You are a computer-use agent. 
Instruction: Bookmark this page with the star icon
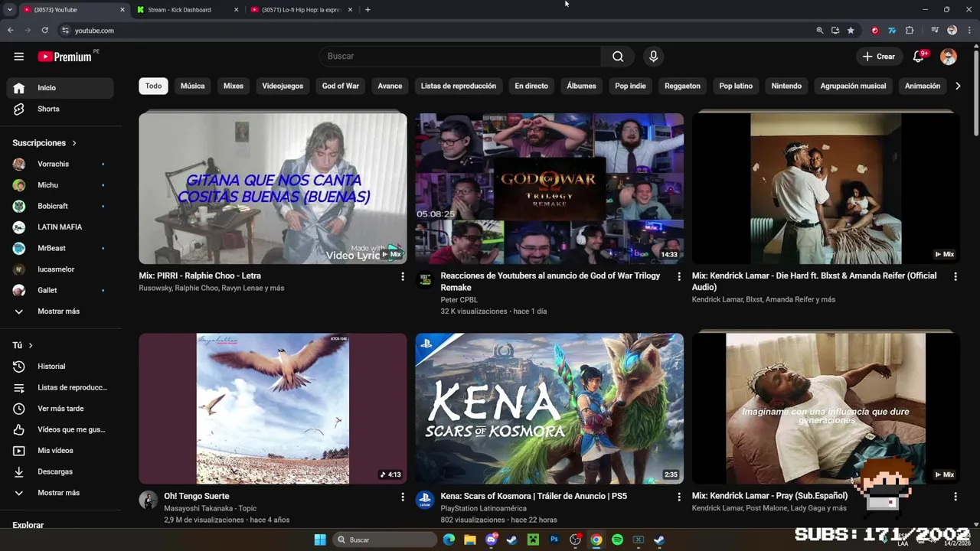coord(851,31)
